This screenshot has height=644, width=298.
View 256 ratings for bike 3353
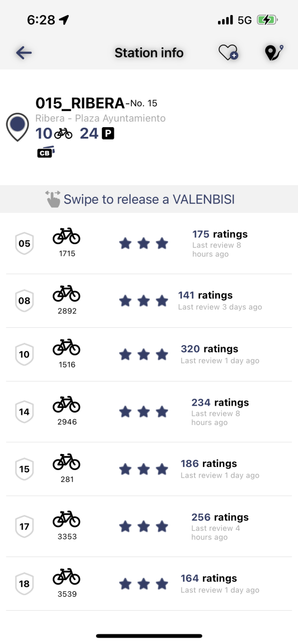[220, 517]
